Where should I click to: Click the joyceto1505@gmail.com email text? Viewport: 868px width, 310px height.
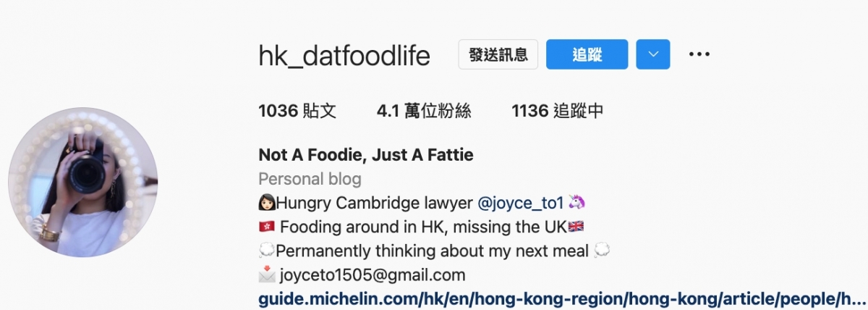pyautogui.click(x=373, y=275)
